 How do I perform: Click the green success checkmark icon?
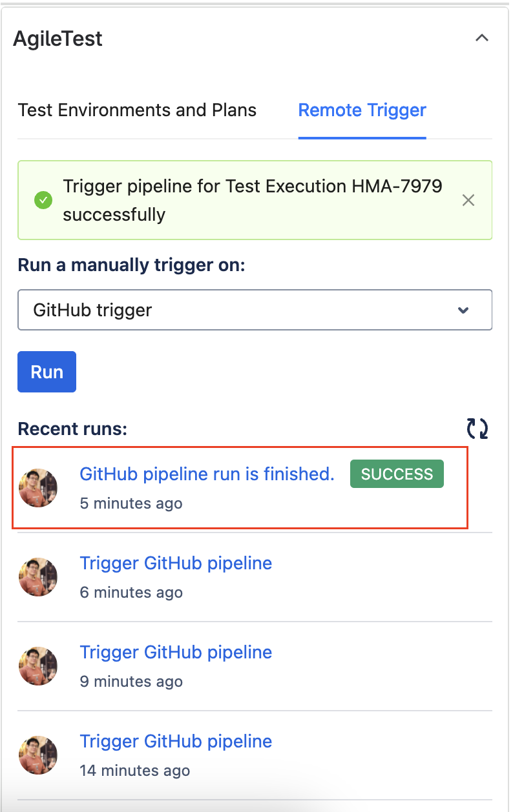tap(43, 200)
